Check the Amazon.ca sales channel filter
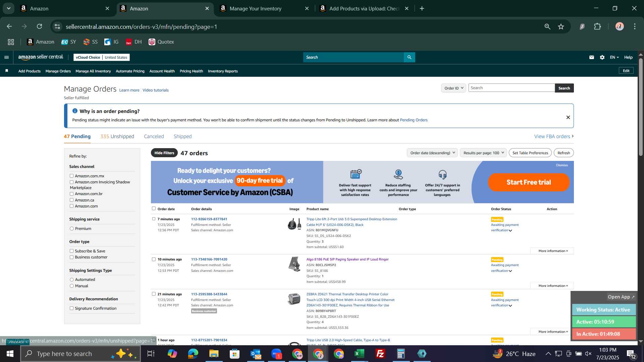The width and height of the screenshot is (644, 362). pyautogui.click(x=71, y=200)
